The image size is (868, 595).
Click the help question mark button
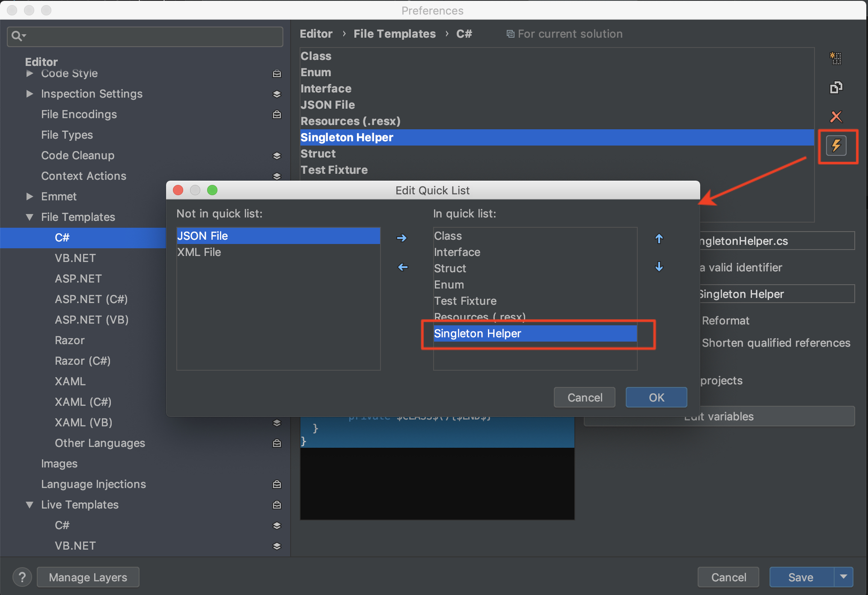pyautogui.click(x=22, y=577)
